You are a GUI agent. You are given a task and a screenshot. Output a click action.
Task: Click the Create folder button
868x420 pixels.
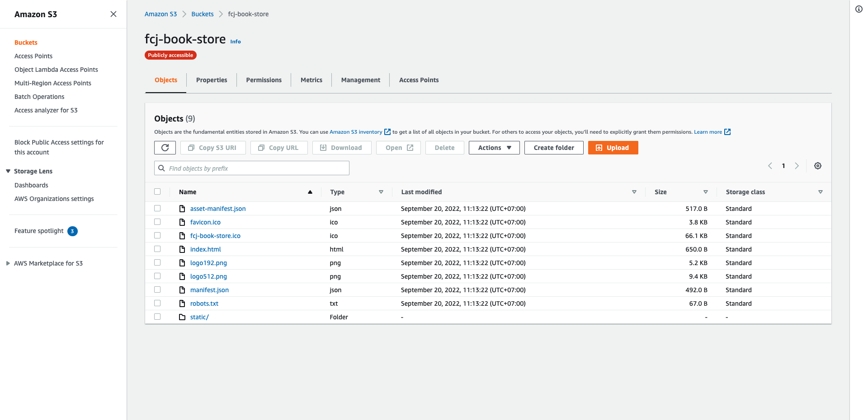point(554,148)
